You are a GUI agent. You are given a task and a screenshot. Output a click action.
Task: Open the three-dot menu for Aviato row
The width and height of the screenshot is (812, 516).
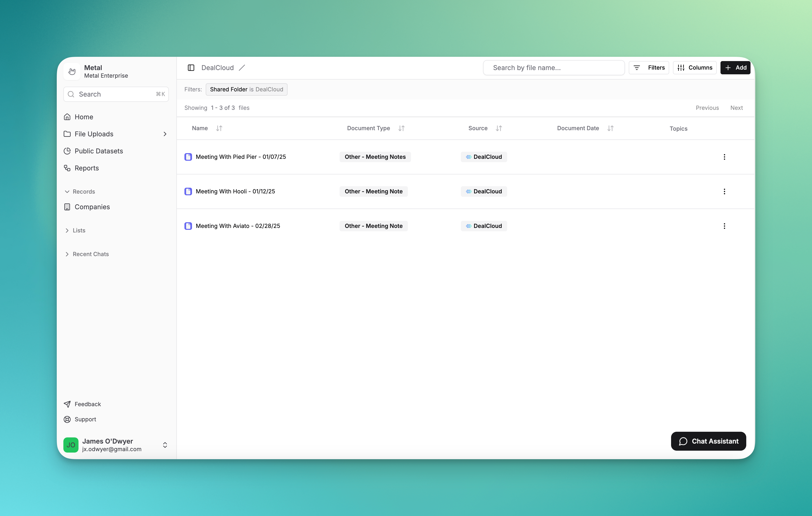pos(724,226)
